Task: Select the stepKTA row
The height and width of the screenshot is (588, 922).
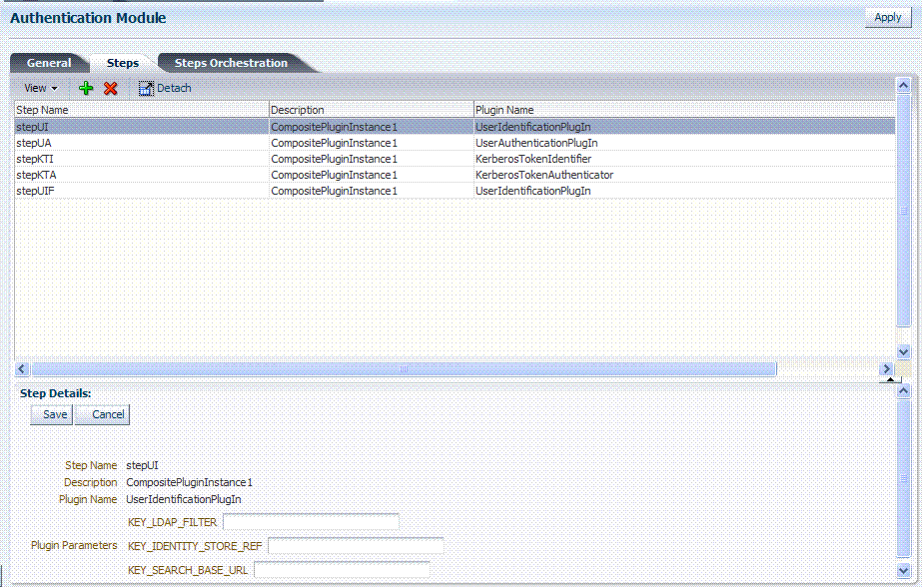Action: point(455,175)
